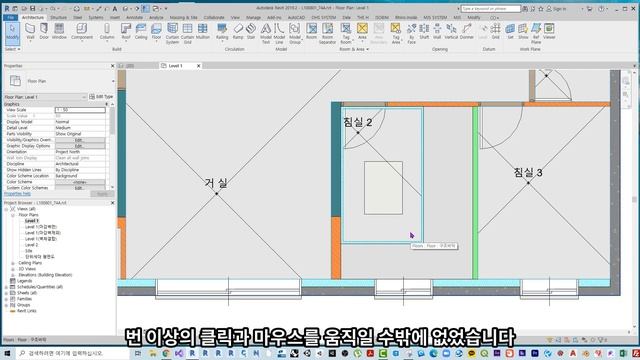Expand the 3D Views tree node
The width and height of the screenshot is (640, 360).
point(13,269)
